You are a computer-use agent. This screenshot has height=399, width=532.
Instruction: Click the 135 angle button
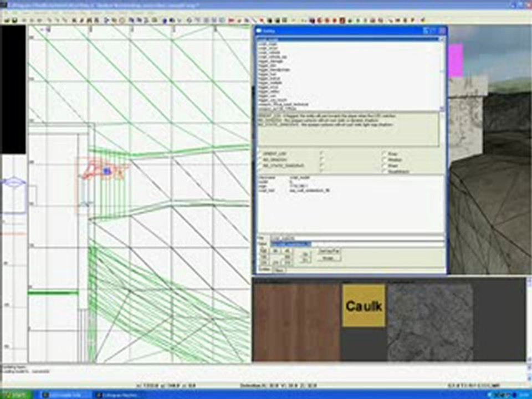264,250
